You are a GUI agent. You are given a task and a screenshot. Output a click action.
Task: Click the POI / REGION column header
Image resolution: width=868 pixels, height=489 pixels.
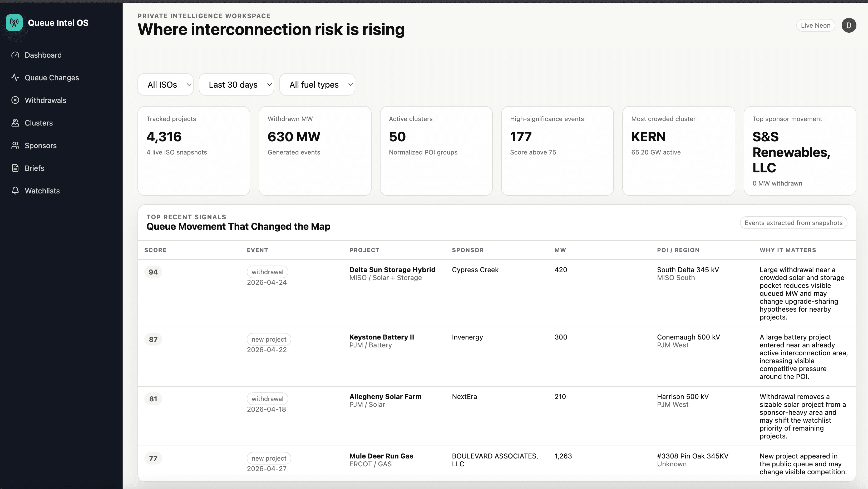[x=678, y=250]
